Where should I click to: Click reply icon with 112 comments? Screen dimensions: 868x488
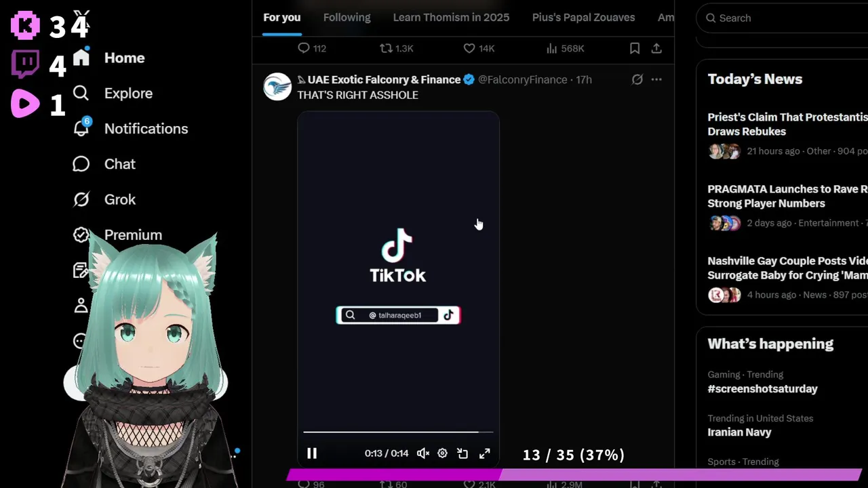pyautogui.click(x=304, y=48)
